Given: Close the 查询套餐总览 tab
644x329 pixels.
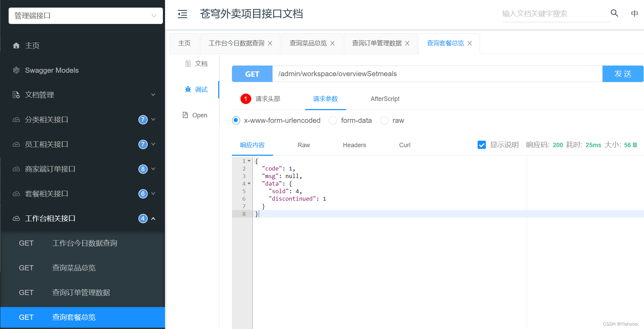Looking at the screenshot, I should coord(470,43).
